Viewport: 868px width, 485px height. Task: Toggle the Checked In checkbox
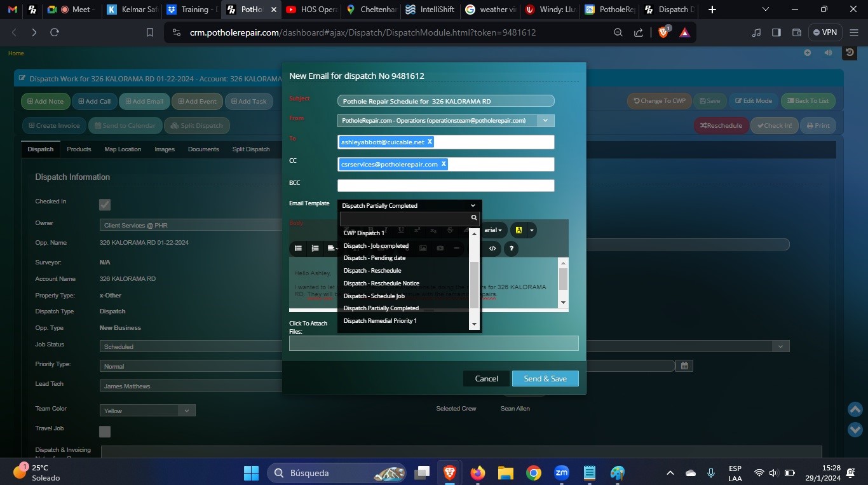105,205
